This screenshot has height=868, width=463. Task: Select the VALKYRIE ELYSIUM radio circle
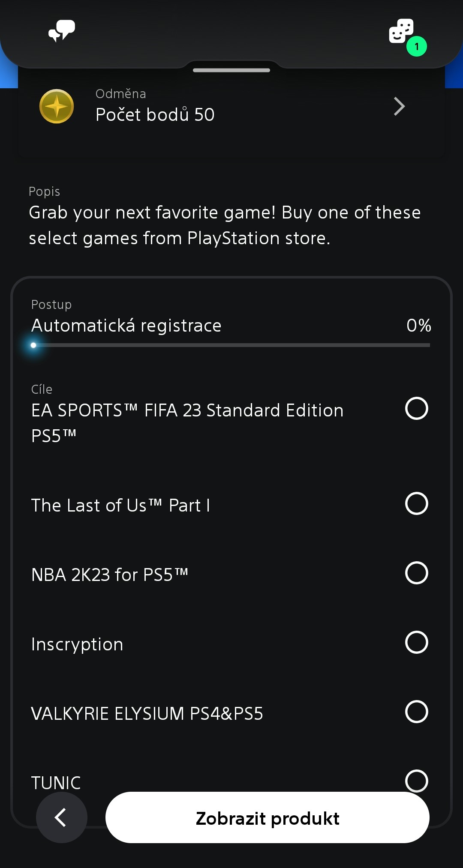point(416,712)
